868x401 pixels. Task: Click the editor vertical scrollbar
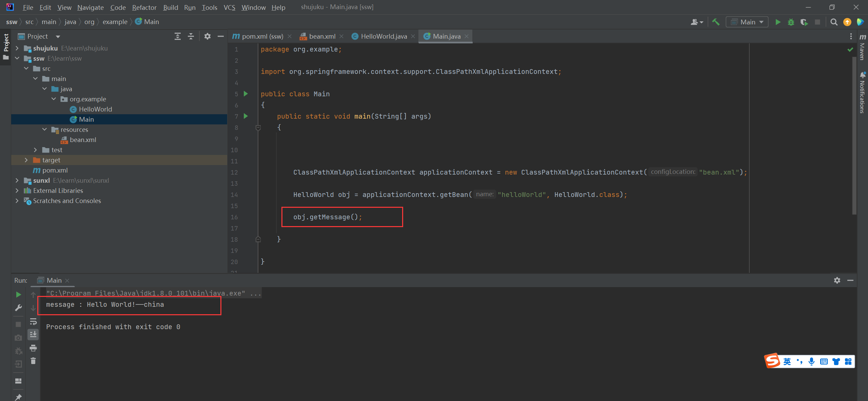[854, 136]
